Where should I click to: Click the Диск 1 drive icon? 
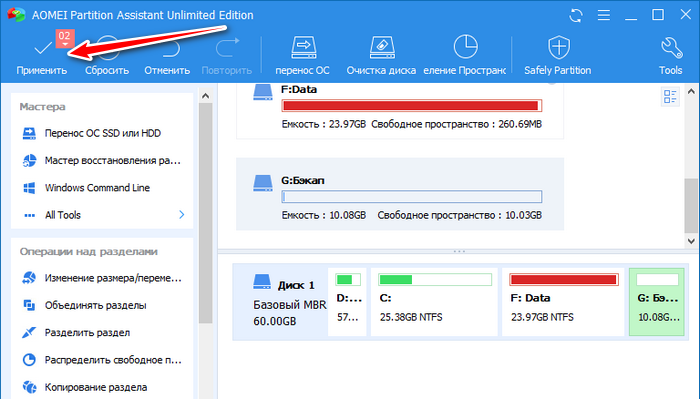[x=262, y=282]
